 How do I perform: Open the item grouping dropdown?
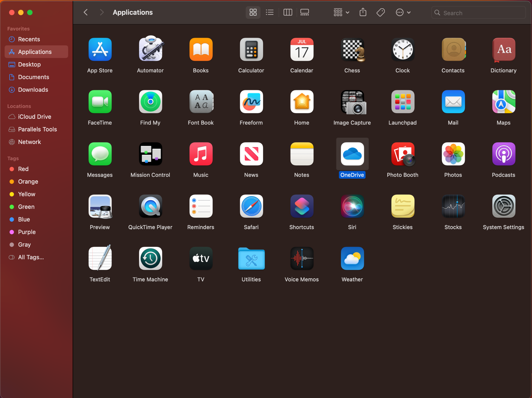click(341, 12)
